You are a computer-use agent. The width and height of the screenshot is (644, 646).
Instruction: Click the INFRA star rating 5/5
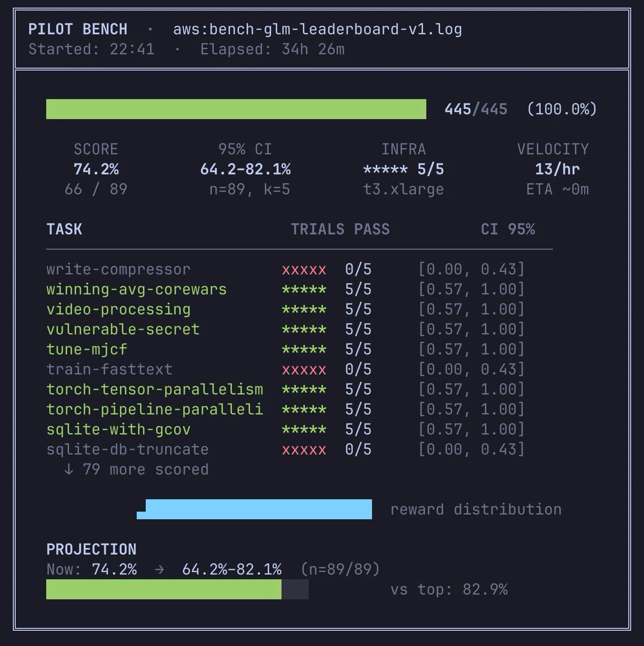tap(403, 169)
